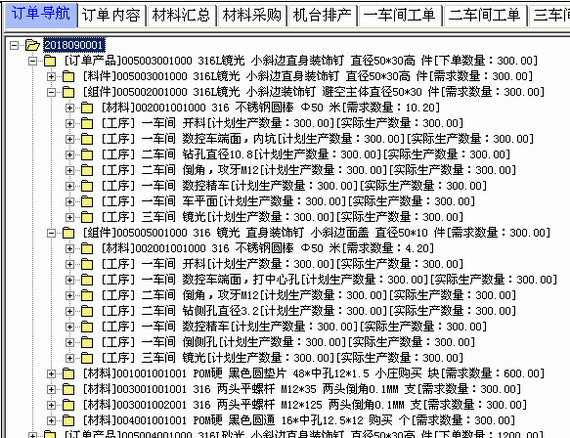This screenshot has height=438, width=570.
Task: Collapse the 组件 005005001000 node
Action: pyautogui.click(x=51, y=233)
